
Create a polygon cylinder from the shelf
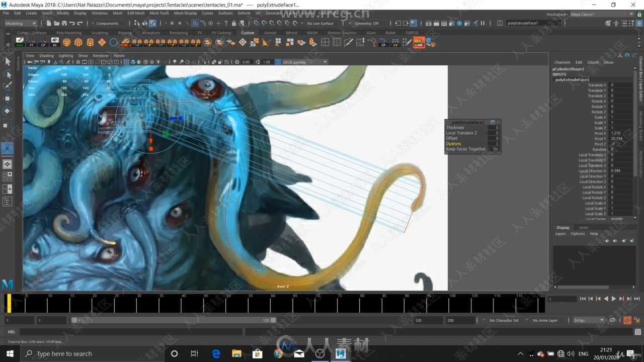[x=90, y=42]
